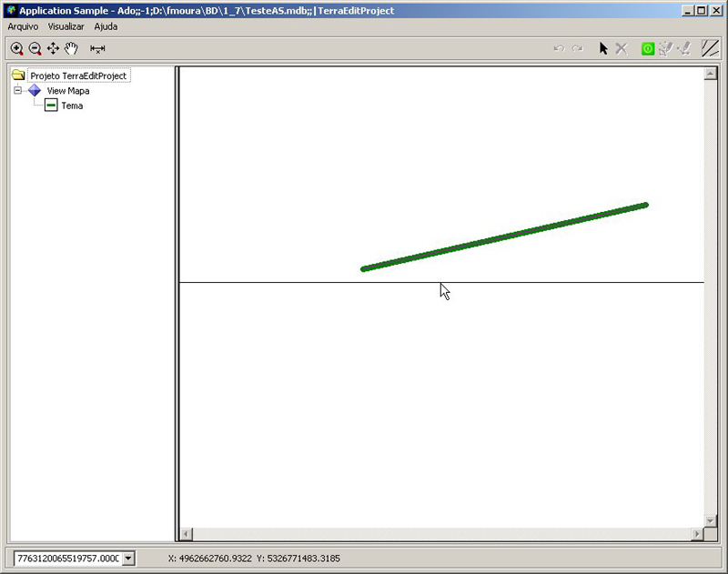Open the Visualizar menu
728x574 pixels.
click(66, 26)
